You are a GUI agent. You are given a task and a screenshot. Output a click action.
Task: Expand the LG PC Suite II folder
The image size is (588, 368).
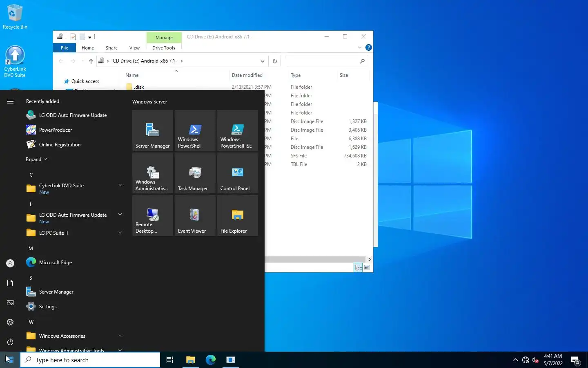pos(120,233)
